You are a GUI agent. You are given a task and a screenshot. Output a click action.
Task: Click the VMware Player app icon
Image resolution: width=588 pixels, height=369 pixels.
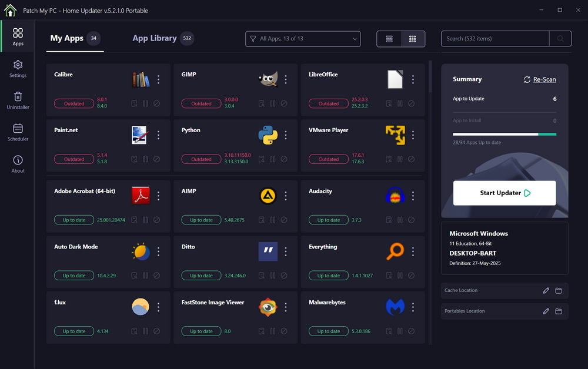pyautogui.click(x=395, y=135)
